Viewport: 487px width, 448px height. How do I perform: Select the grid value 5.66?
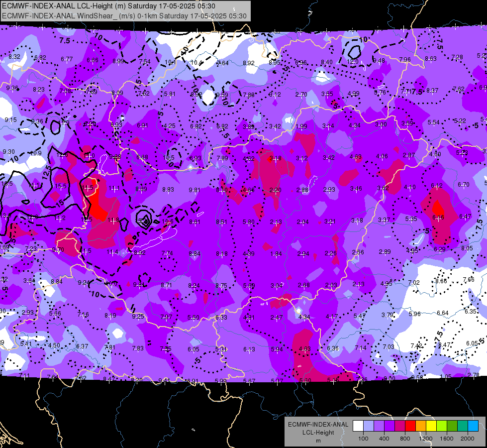coord(55,313)
